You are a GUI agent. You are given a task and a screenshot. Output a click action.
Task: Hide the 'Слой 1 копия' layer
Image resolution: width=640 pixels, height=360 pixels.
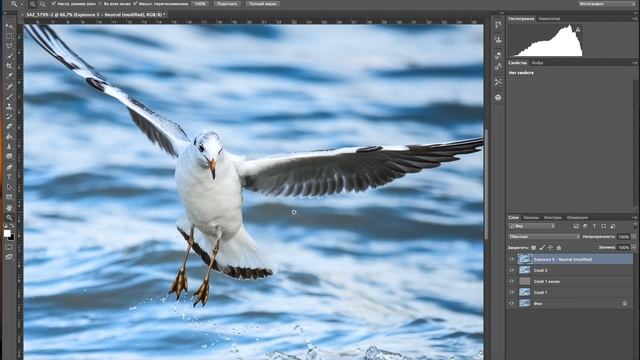pyautogui.click(x=511, y=281)
